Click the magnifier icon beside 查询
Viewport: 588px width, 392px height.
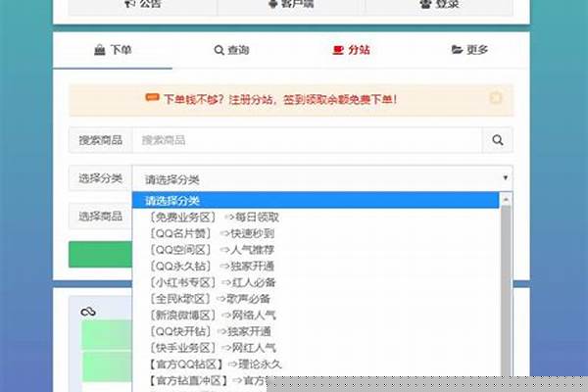click(x=219, y=50)
